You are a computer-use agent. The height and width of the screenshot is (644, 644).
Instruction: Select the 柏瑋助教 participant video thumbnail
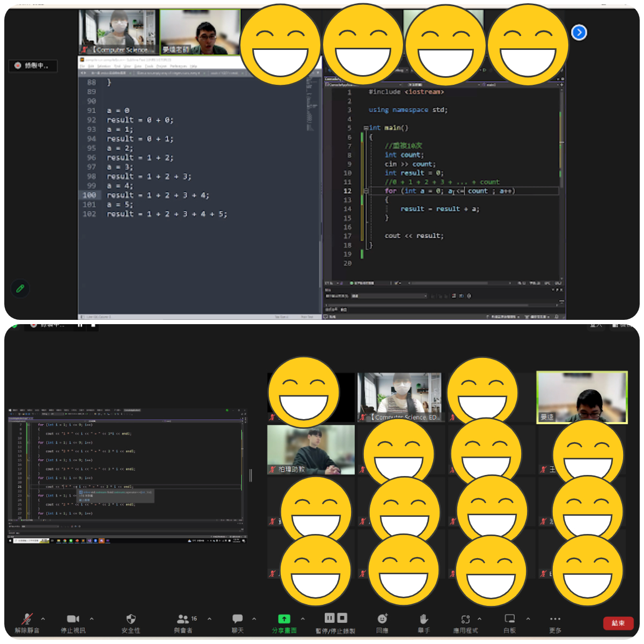[x=311, y=450]
